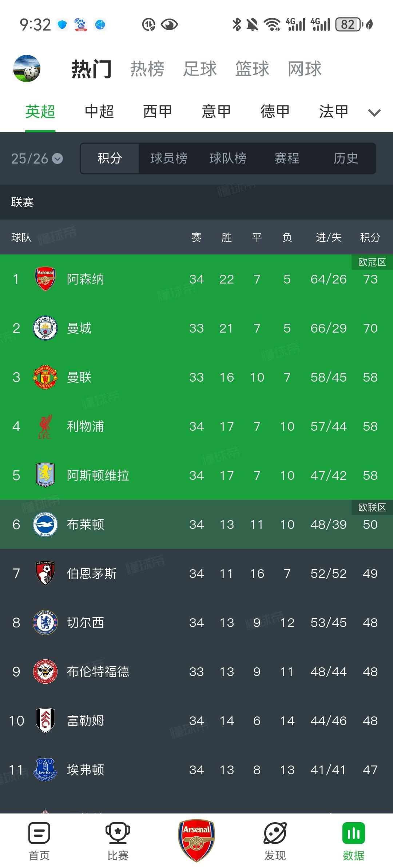Open the 25/26 season dropdown

pos(37,158)
